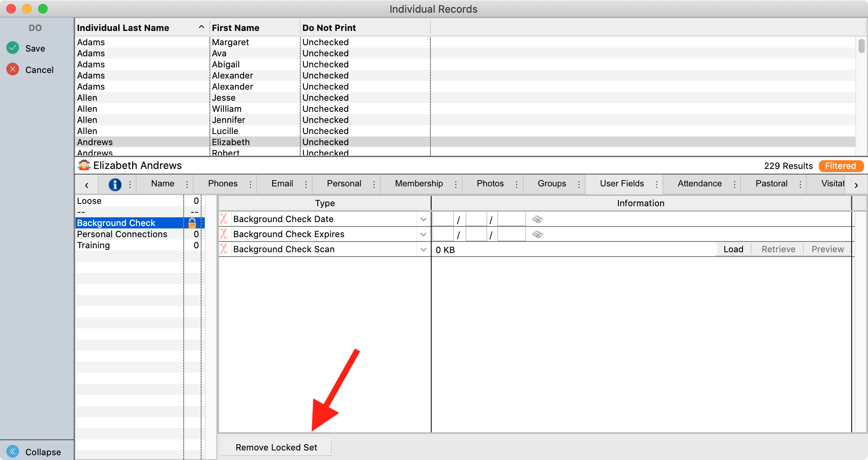Screen dimensions: 868x460
Task: Expand the Background Check Expires type dropdown
Action: (x=423, y=234)
